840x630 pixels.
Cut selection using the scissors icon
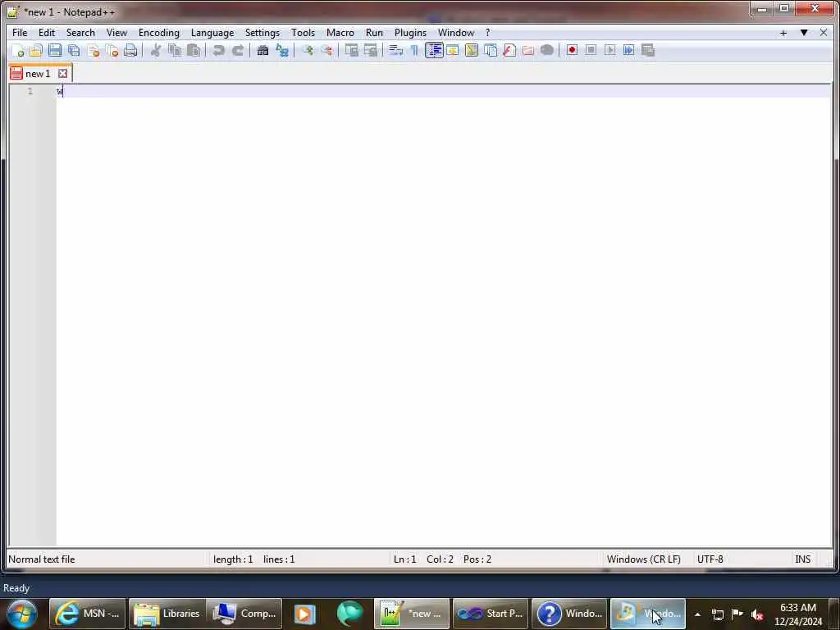pyautogui.click(x=155, y=50)
